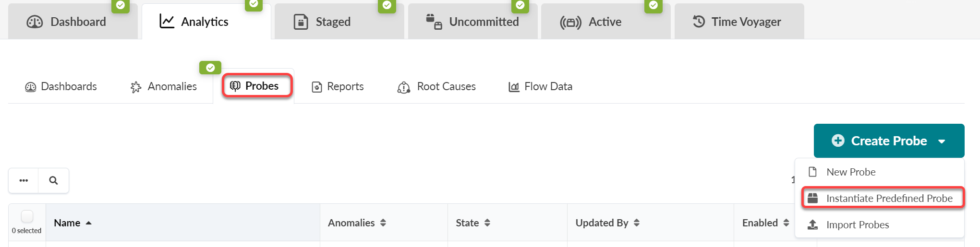Click the green check badge above Probes
Image resolution: width=980 pixels, height=247 pixels.
(210, 68)
